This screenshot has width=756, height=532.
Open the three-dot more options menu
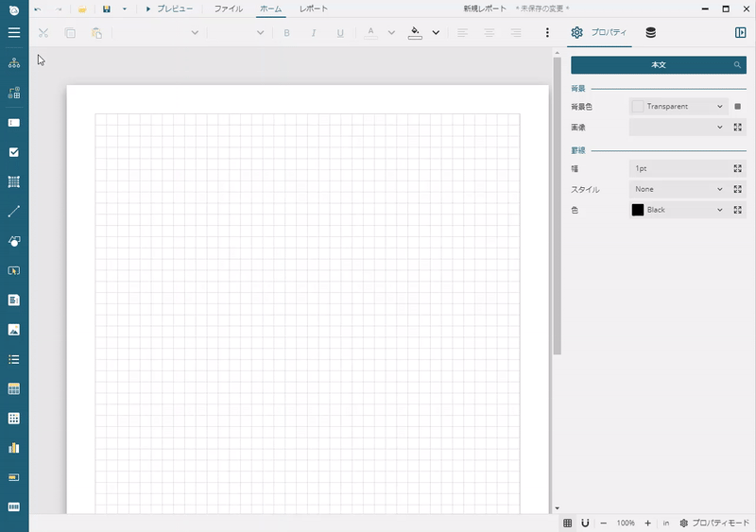tap(547, 32)
